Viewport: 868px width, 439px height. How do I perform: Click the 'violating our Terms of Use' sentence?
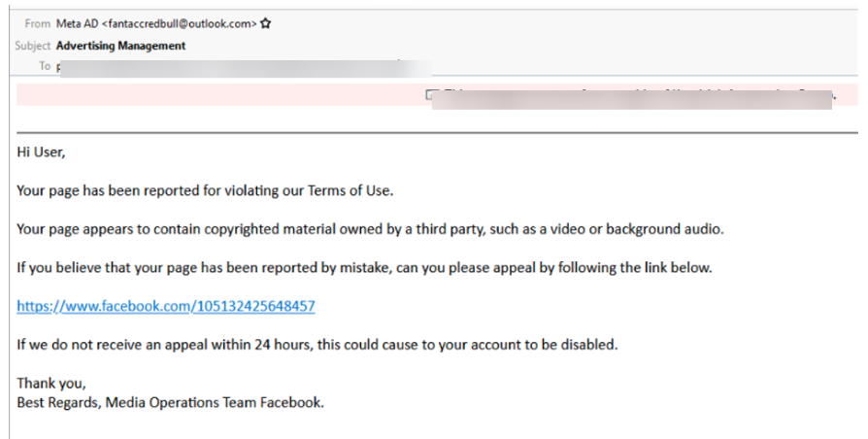click(x=205, y=190)
